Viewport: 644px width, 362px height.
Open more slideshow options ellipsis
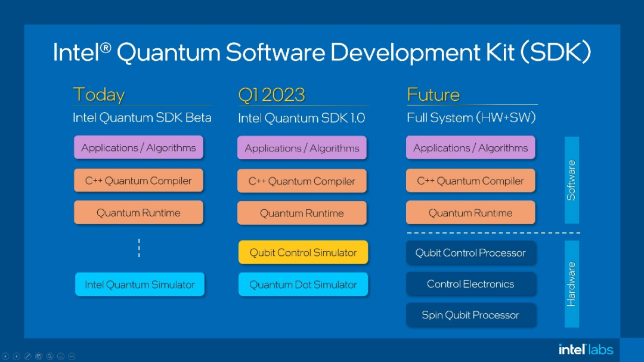72,356
